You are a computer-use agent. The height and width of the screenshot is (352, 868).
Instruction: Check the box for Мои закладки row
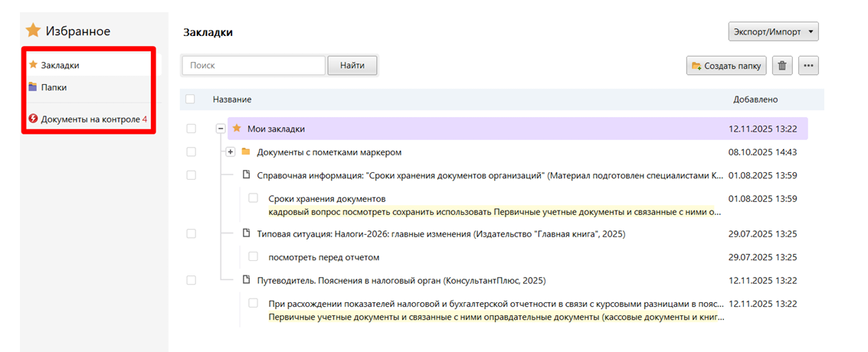pos(191,129)
